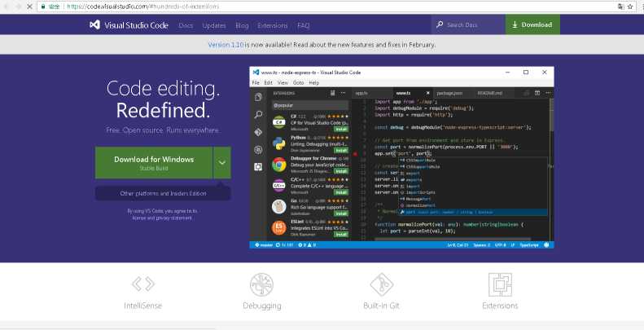This screenshot has height=330, width=644.
Task: Open Edit menu in the VS Code screenshot
Action: tap(268, 82)
